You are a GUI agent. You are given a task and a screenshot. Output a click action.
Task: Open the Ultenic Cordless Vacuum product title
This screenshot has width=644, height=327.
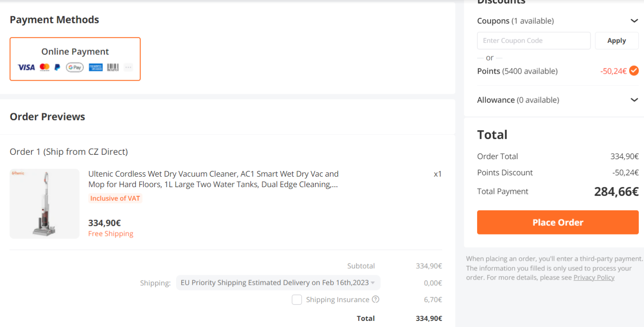click(213, 179)
